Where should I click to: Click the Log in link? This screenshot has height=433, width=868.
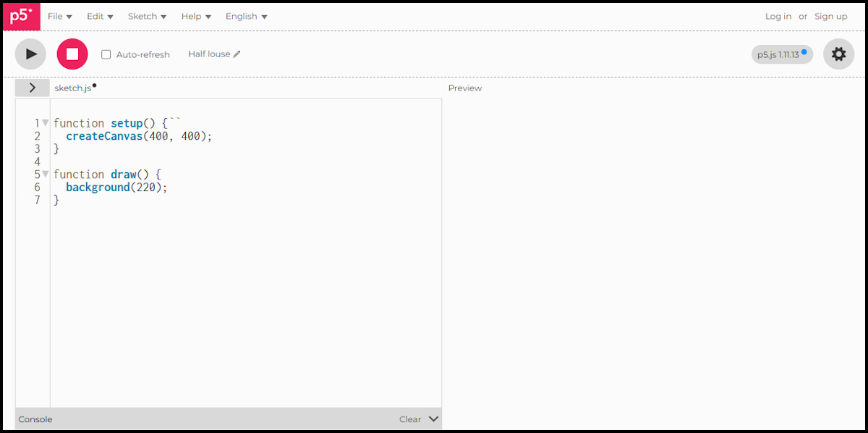pos(778,16)
